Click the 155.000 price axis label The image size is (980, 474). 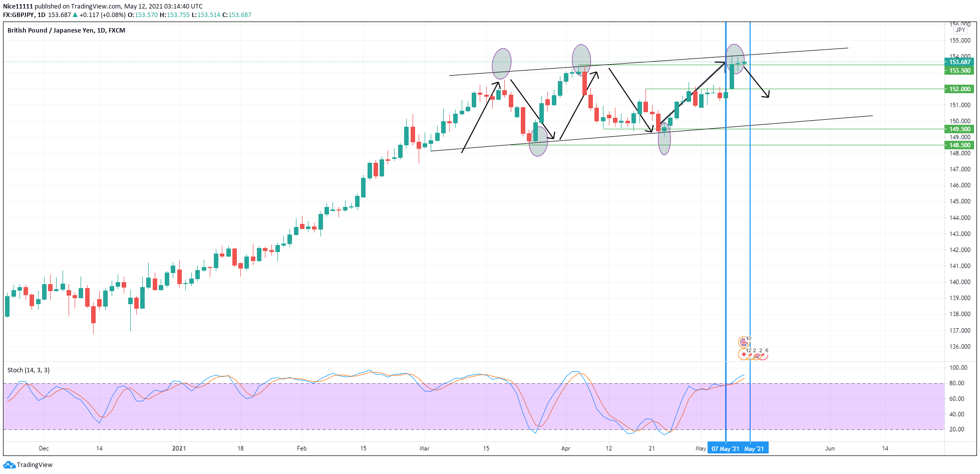pyautogui.click(x=960, y=41)
